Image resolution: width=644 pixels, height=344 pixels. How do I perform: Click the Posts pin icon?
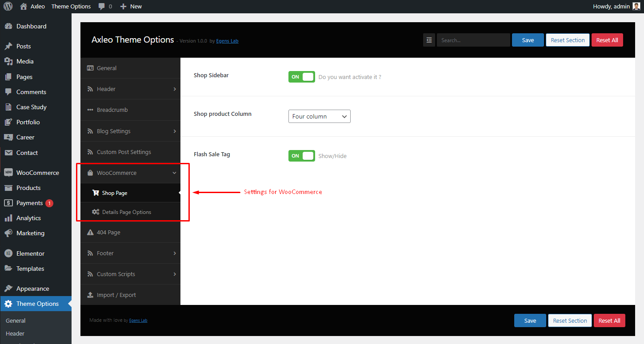click(8, 46)
